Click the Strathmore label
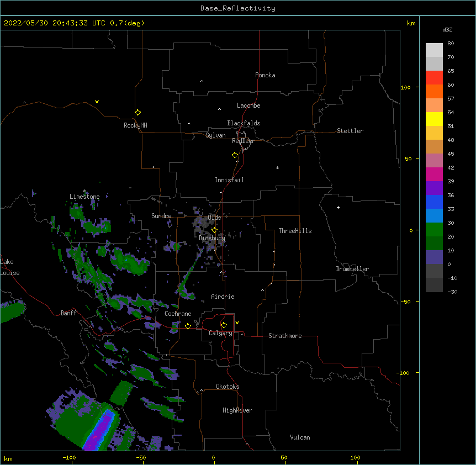476x465 pixels. 285,336
